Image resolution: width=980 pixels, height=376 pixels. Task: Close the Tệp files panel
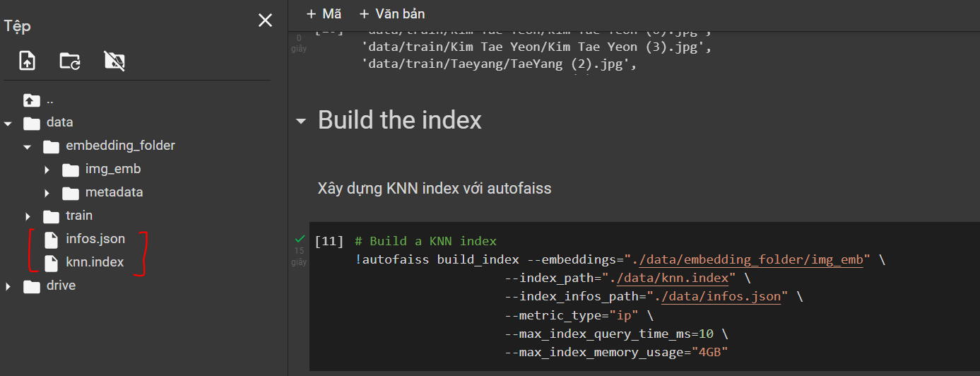[x=265, y=20]
